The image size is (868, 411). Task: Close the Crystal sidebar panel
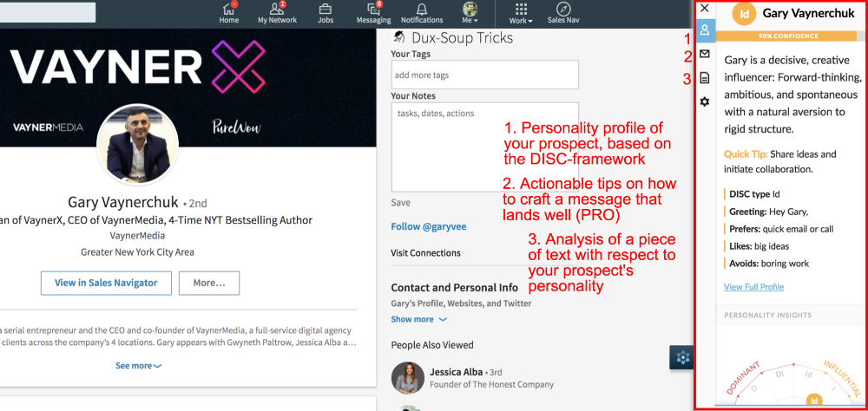tap(705, 9)
